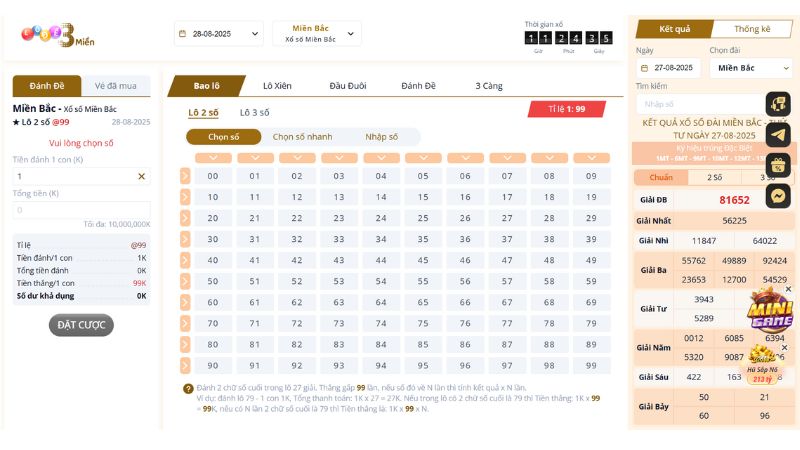Switch to Chọn số nhanh mode
Viewport: 800px width, 450px height.
(302, 137)
